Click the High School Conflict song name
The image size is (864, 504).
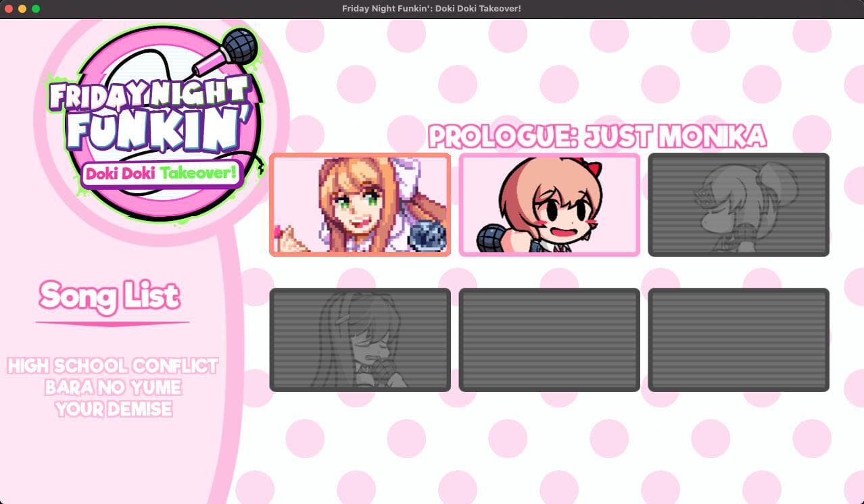113,366
